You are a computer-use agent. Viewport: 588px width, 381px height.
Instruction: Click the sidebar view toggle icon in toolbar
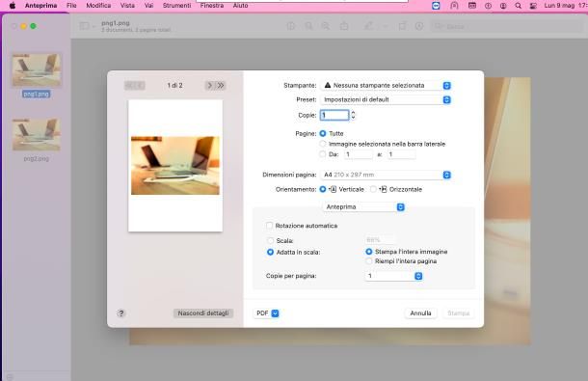(85, 26)
